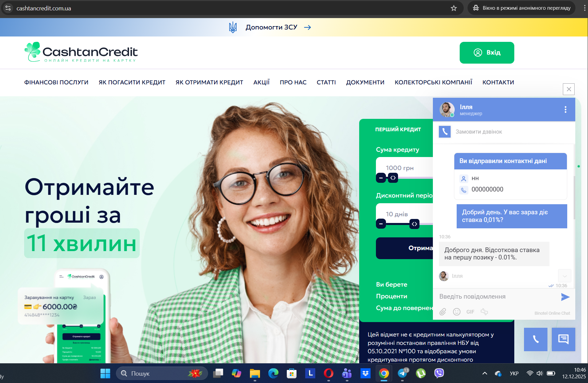The width and height of the screenshot is (588, 383).
Task: Switch keyboard language УКР indicator
Action: 514,373
